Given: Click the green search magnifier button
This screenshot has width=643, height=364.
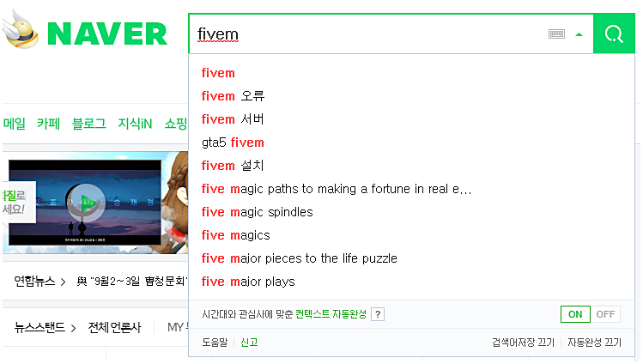Looking at the screenshot, I should pos(614,33).
